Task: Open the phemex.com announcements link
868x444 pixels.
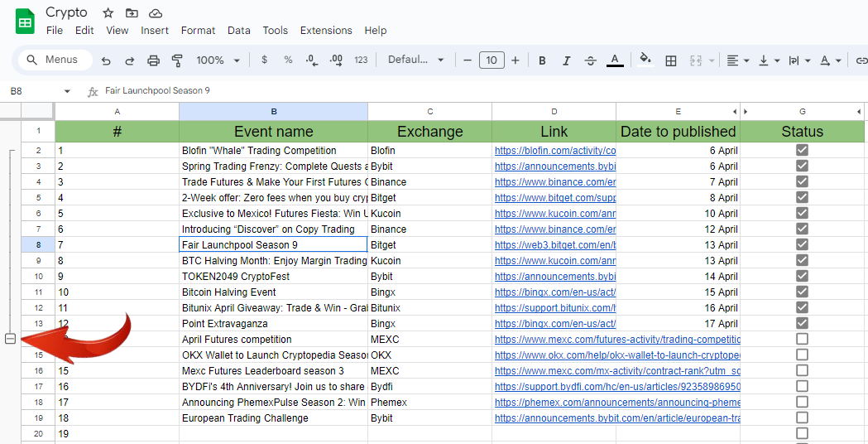Action: pos(617,402)
